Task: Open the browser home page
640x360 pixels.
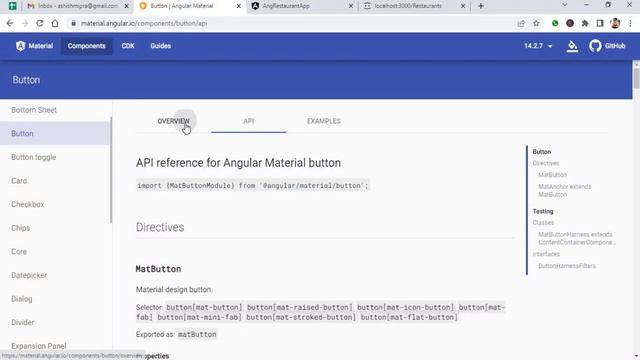Action: 55,23
